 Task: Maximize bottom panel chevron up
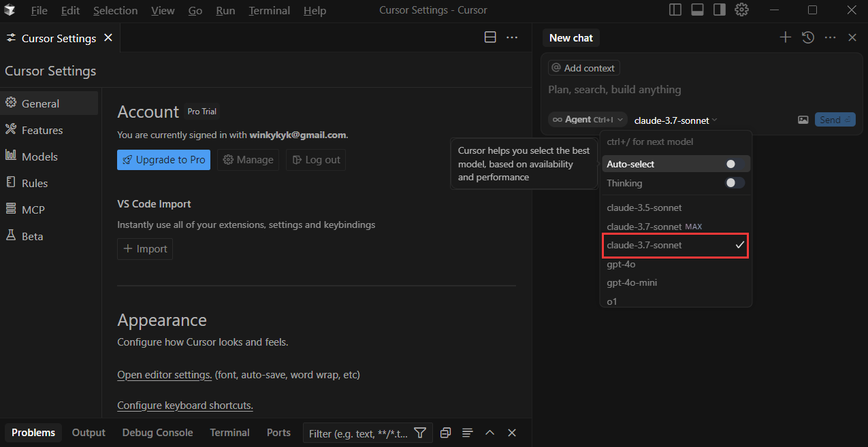(489, 433)
